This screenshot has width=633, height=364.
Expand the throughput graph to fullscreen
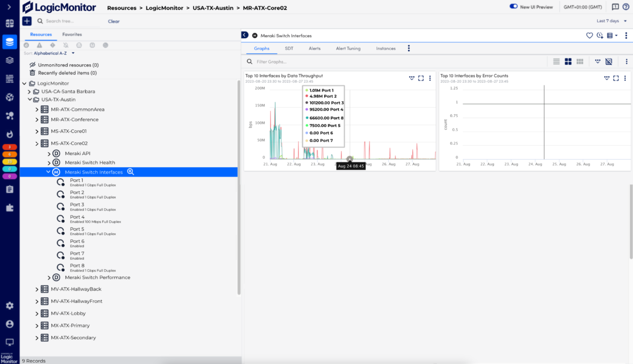421,78
